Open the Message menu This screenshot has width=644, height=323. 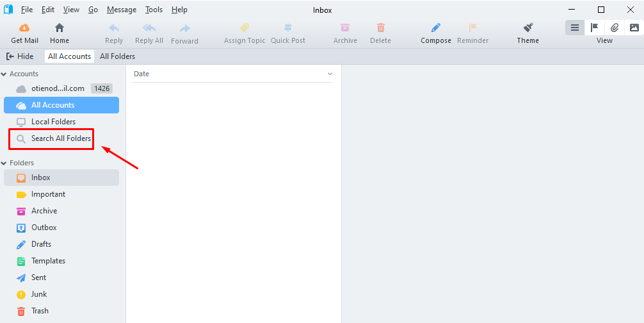click(x=122, y=10)
